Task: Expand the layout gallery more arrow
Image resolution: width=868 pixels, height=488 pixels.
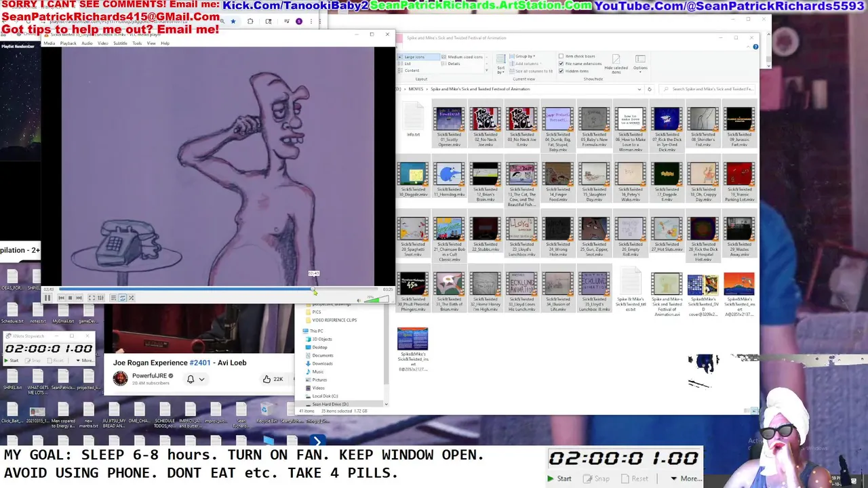Action: pos(487,70)
